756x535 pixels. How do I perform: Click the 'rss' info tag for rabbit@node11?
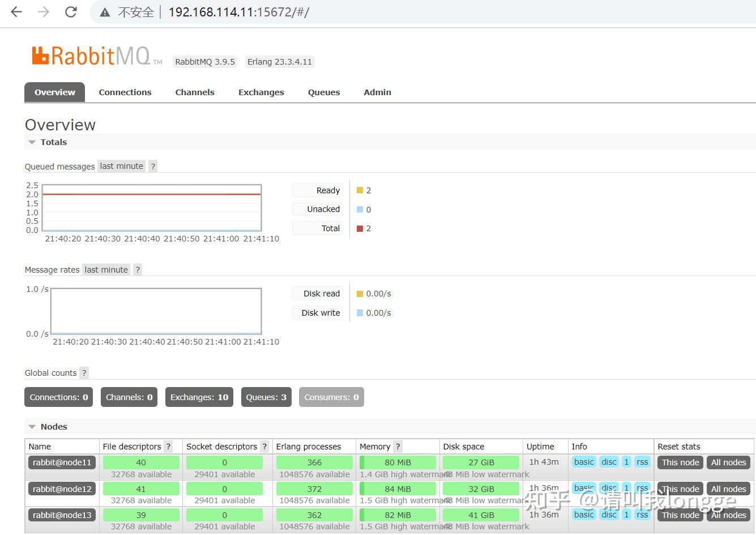click(x=642, y=462)
